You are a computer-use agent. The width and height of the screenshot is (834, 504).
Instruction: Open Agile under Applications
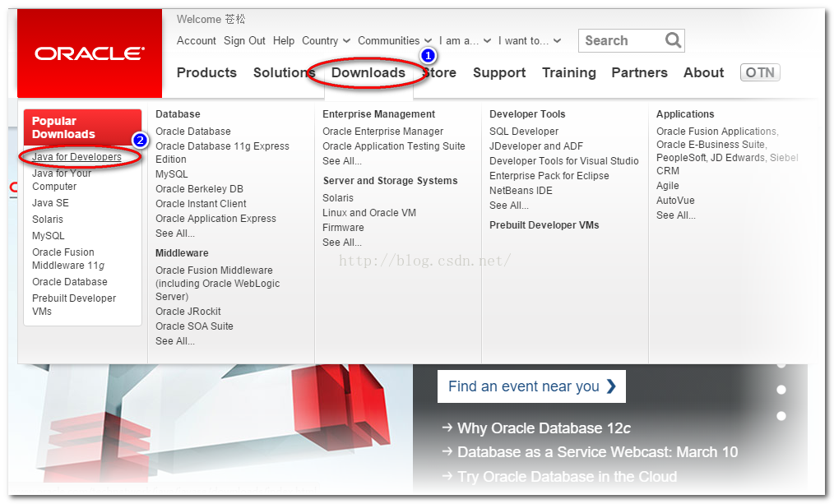[x=668, y=186]
